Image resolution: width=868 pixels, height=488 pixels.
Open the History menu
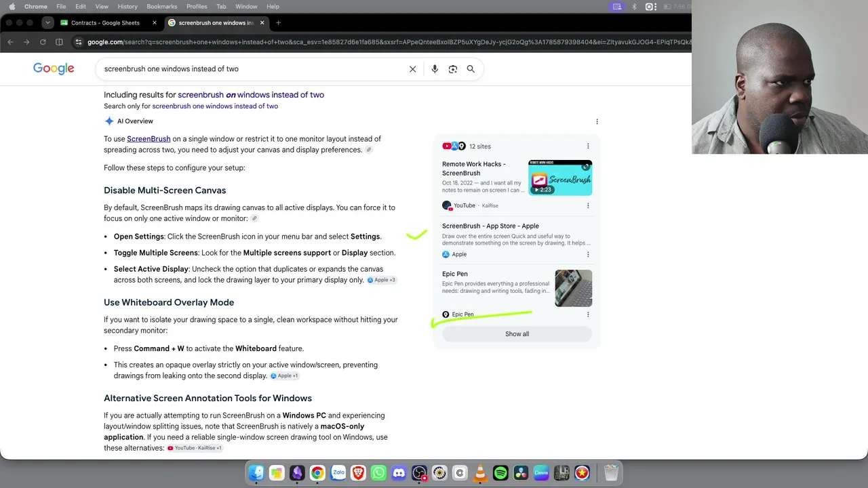(127, 7)
